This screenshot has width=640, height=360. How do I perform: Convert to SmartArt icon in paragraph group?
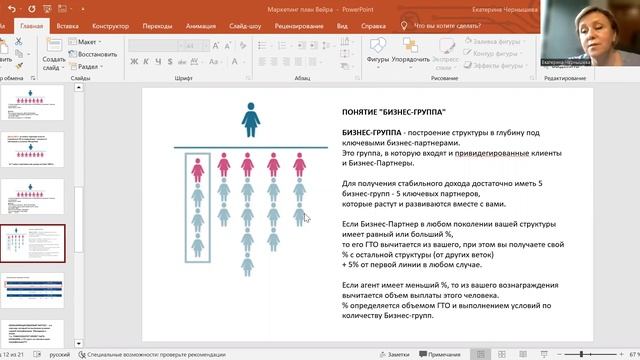tap(346, 66)
